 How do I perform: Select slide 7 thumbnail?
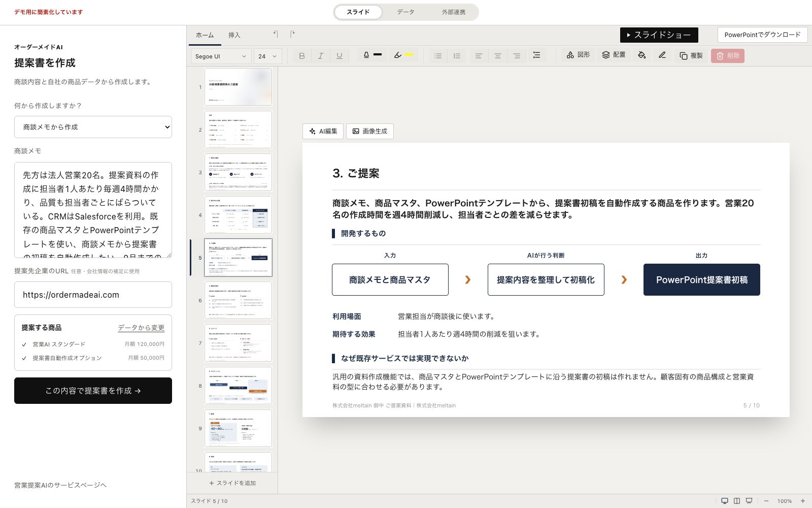238,343
